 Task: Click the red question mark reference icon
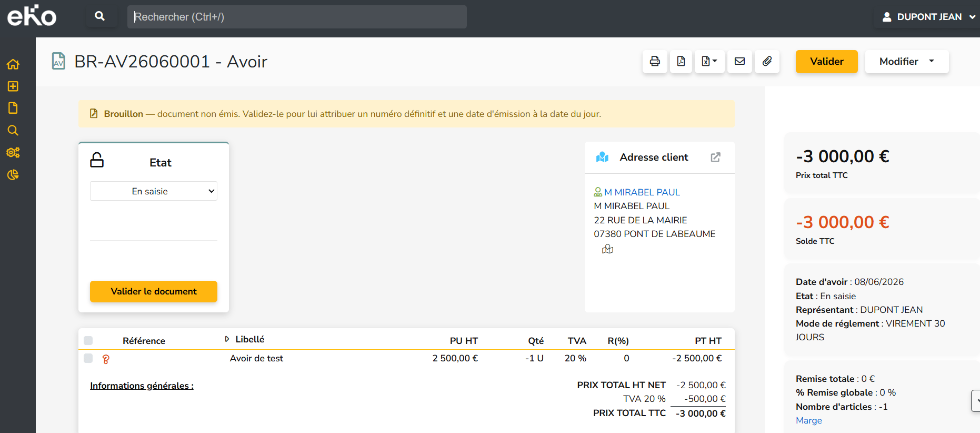tap(106, 359)
